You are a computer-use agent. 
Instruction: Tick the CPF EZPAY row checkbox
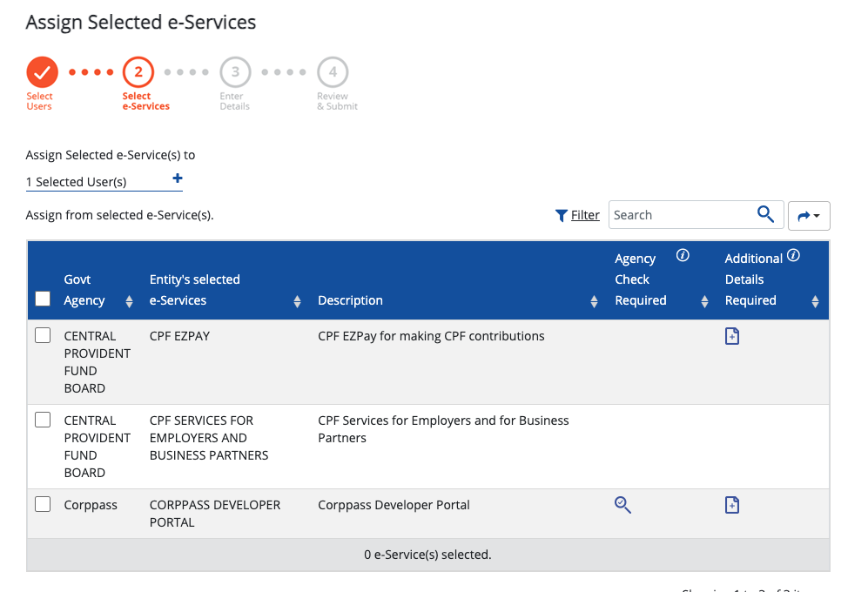(x=43, y=335)
